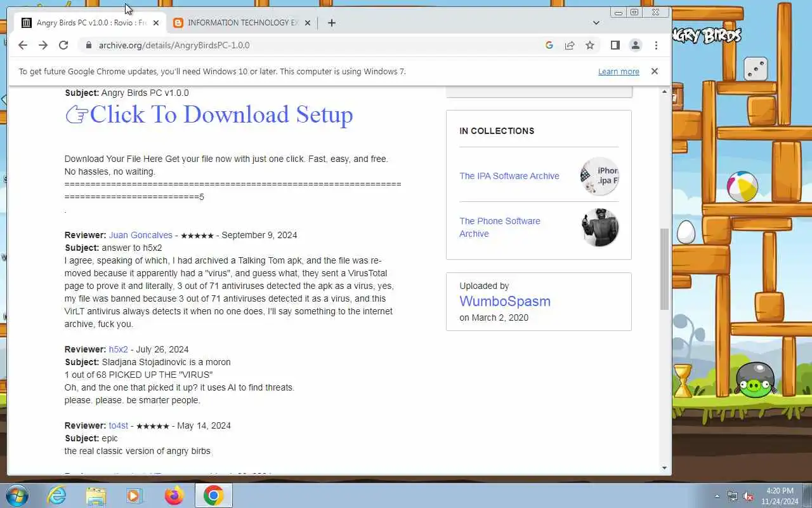
Task: Click To Download Setup link
Action: [x=209, y=114]
